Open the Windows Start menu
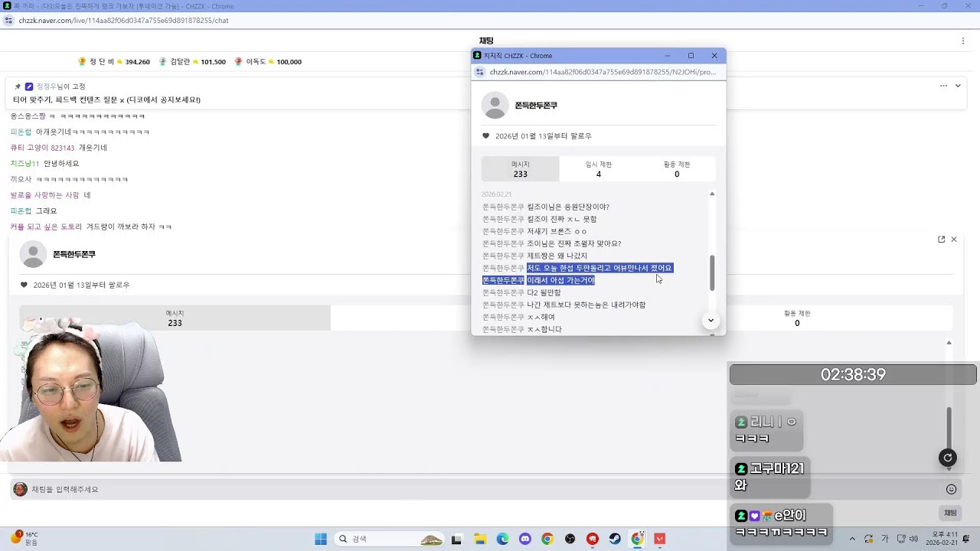This screenshot has height=551, width=980. [321, 539]
